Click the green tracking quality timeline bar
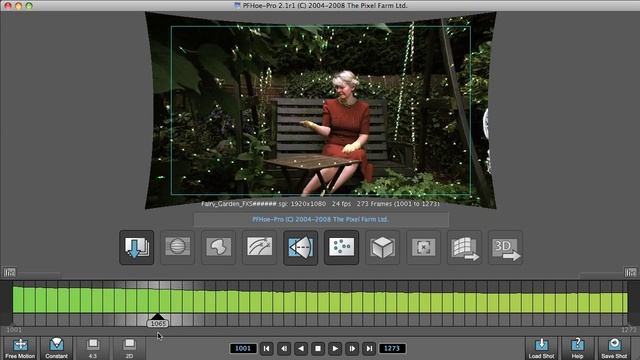This screenshot has width=640, height=360. (x=320, y=300)
